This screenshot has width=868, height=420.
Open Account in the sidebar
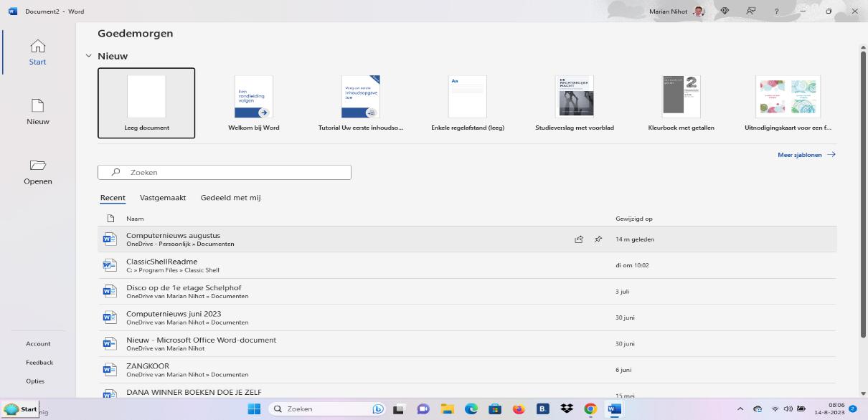point(38,344)
